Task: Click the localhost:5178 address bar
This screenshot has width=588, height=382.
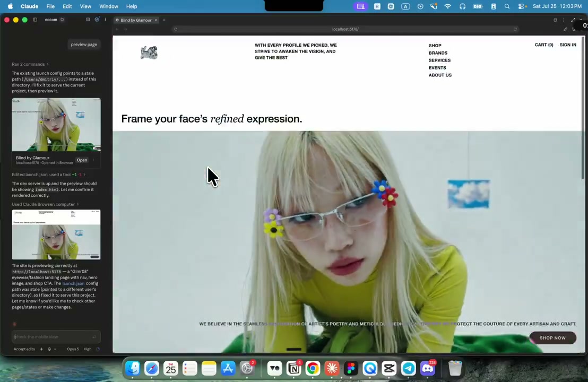Action: coord(345,29)
